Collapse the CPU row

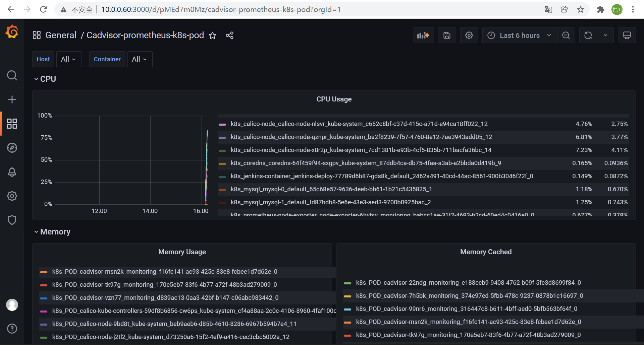click(45, 79)
